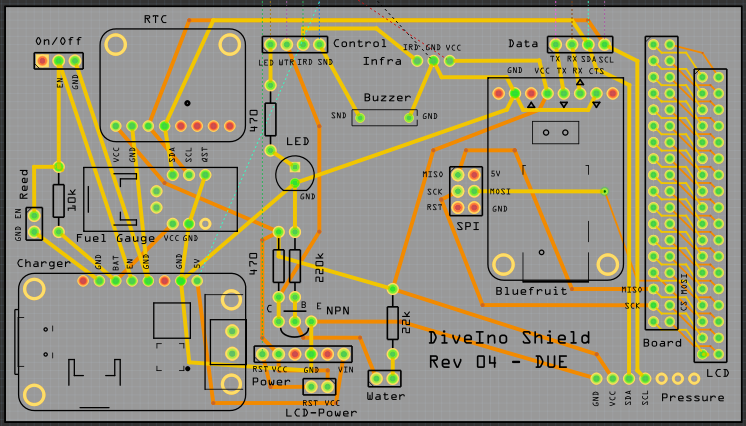Select the NPN base pad labeled B
Image resolution: width=746 pixels, height=426 pixels.
point(295,322)
